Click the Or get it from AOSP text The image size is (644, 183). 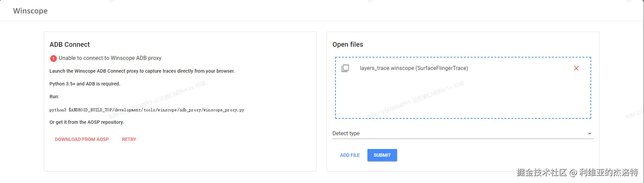87,122
